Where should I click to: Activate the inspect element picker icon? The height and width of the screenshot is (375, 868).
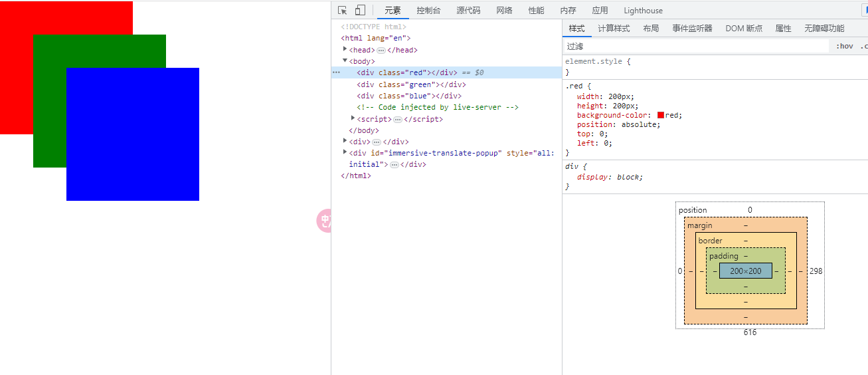pos(343,10)
